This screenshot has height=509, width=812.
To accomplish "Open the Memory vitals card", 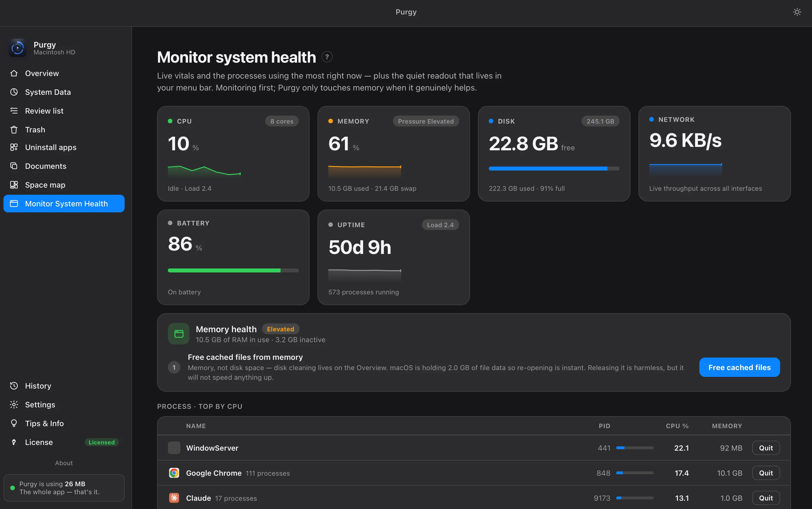I will coord(393,154).
